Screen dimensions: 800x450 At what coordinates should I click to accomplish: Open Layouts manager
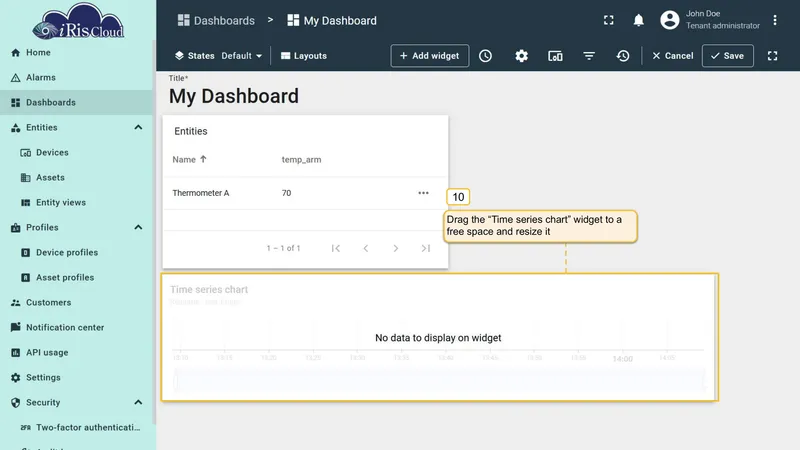(304, 56)
